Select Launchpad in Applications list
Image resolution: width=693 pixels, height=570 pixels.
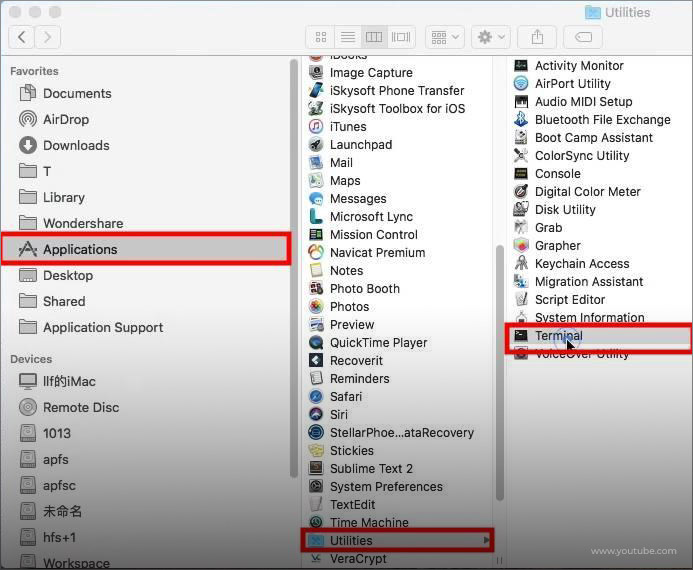[x=350, y=144]
